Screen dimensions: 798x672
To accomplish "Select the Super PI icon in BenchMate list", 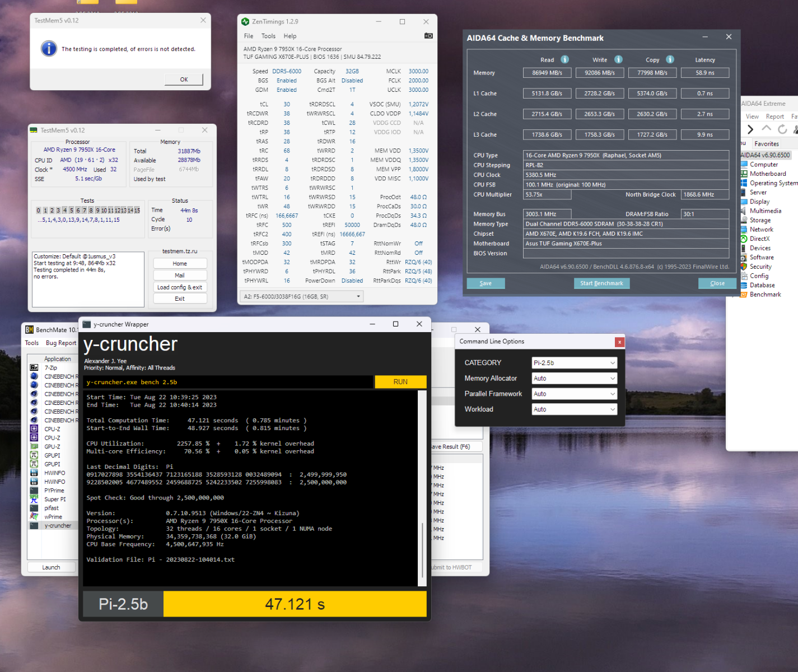I will 34,499.
